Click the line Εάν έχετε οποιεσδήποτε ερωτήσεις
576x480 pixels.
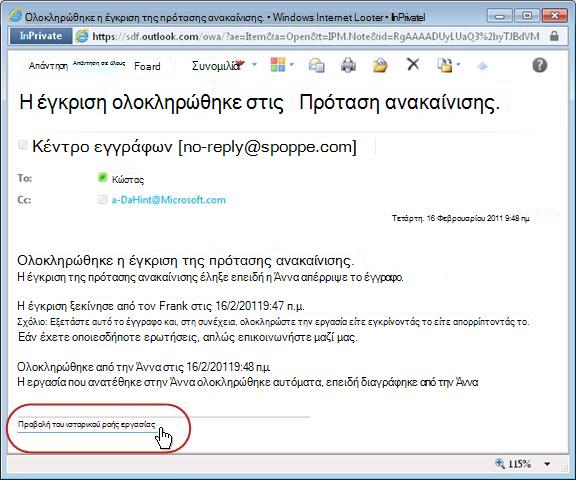click(x=188, y=337)
